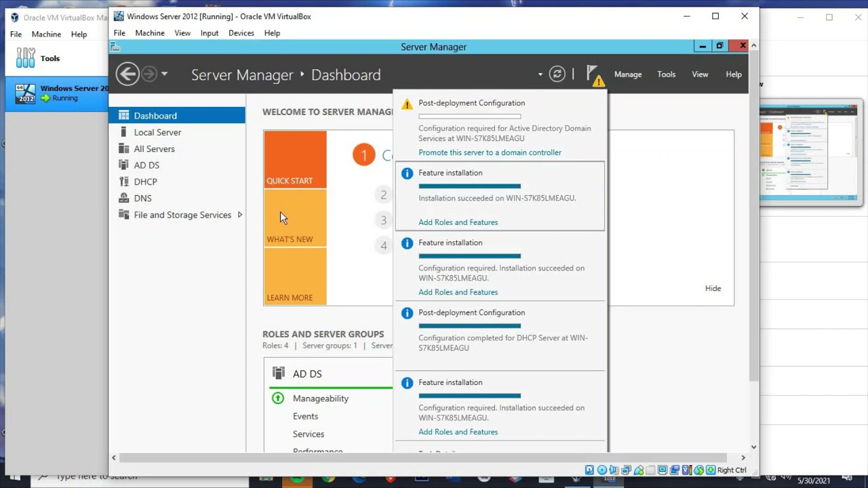Click the LEARN MORE tile

tap(295, 277)
